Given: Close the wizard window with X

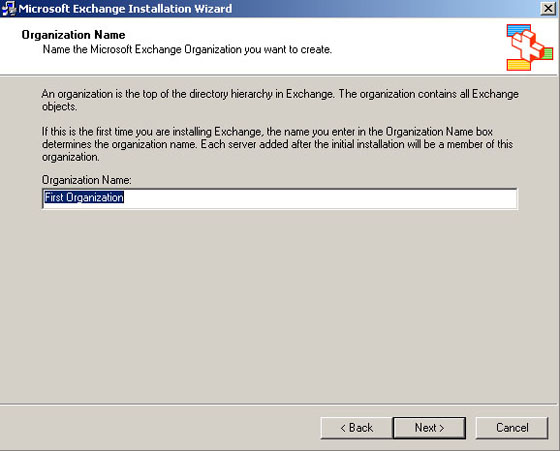Looking at the screenshot, I should (548, 8).
